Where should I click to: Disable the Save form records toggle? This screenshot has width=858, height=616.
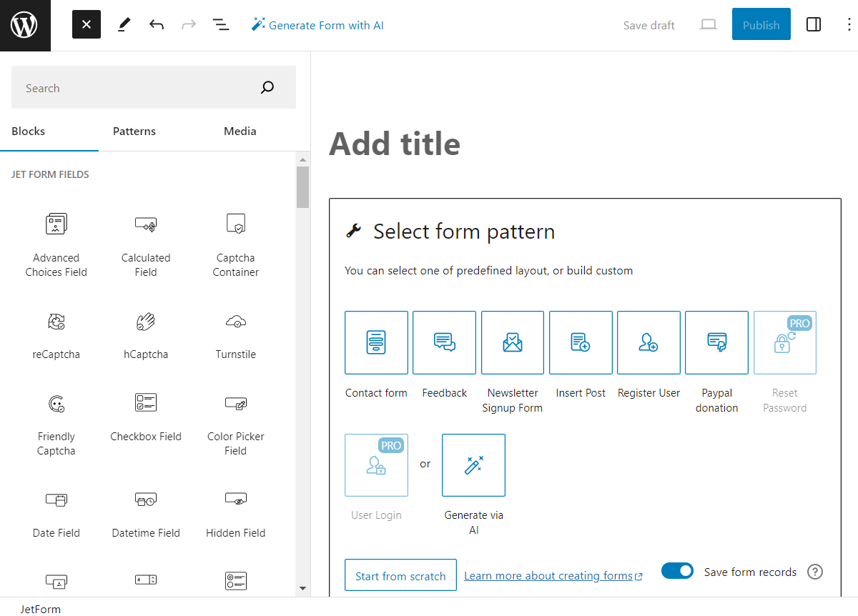point(677,571)
